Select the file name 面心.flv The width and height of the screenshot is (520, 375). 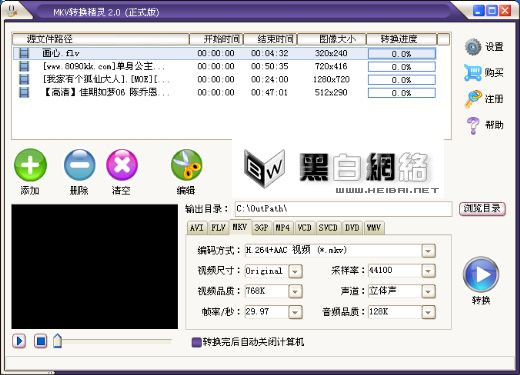pos(61,53)
